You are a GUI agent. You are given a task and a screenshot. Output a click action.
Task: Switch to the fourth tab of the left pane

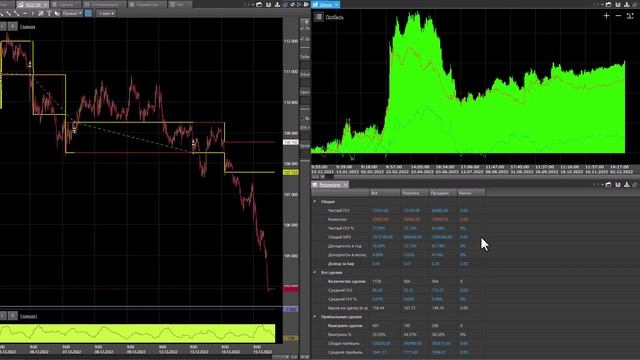pos(147,5)
